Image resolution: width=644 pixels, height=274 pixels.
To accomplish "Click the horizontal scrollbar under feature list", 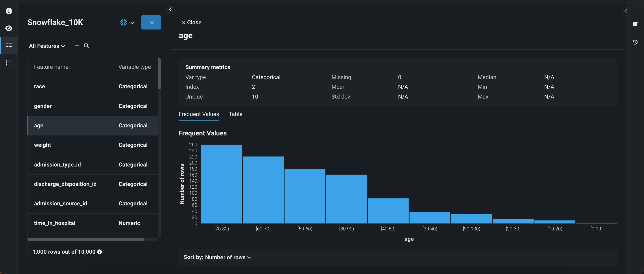I will 86,240.
